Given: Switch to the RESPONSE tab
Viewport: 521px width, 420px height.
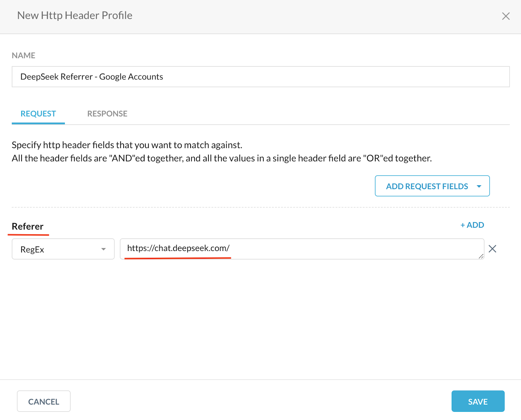Looking at the screenshot, I should [x=107, y=114].
